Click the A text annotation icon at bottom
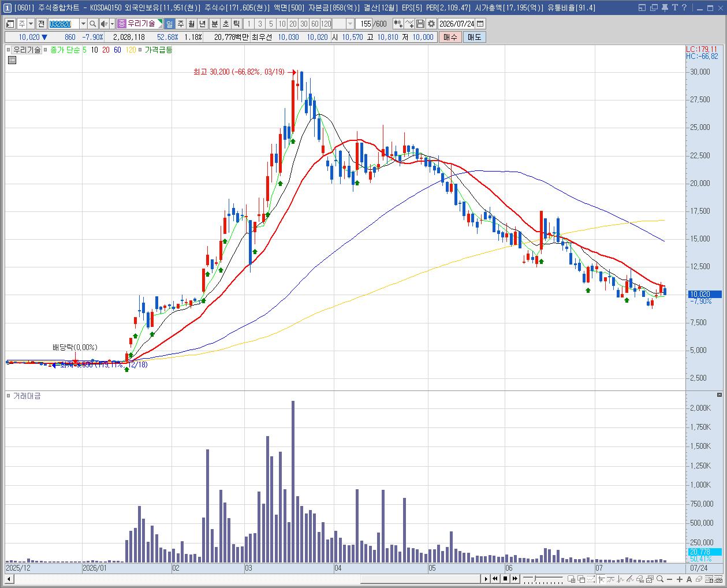727x588 pixels. click(x=689, y=579)
